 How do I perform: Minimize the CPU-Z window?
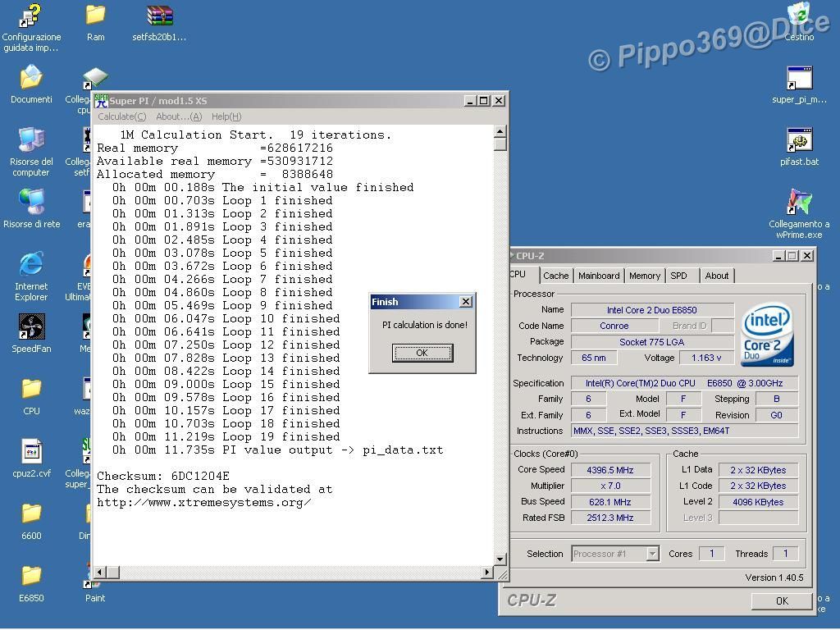click(x=779, y=256)
